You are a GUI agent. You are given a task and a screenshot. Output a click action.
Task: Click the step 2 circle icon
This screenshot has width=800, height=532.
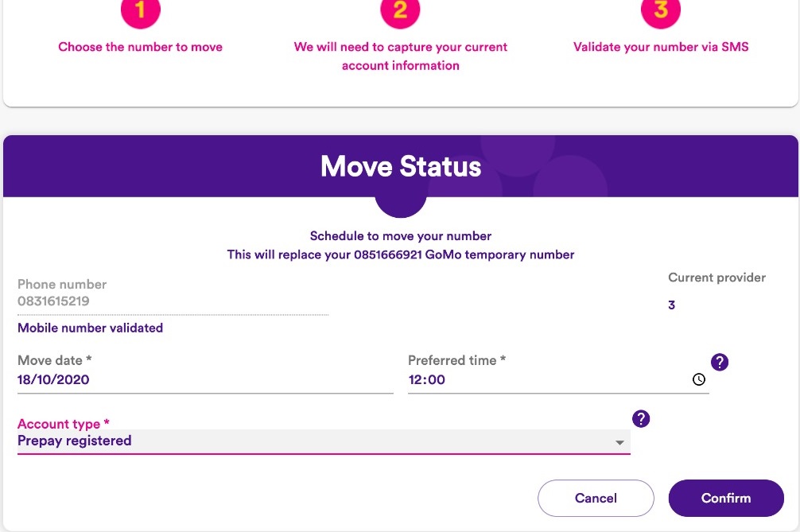click(400, 11)
